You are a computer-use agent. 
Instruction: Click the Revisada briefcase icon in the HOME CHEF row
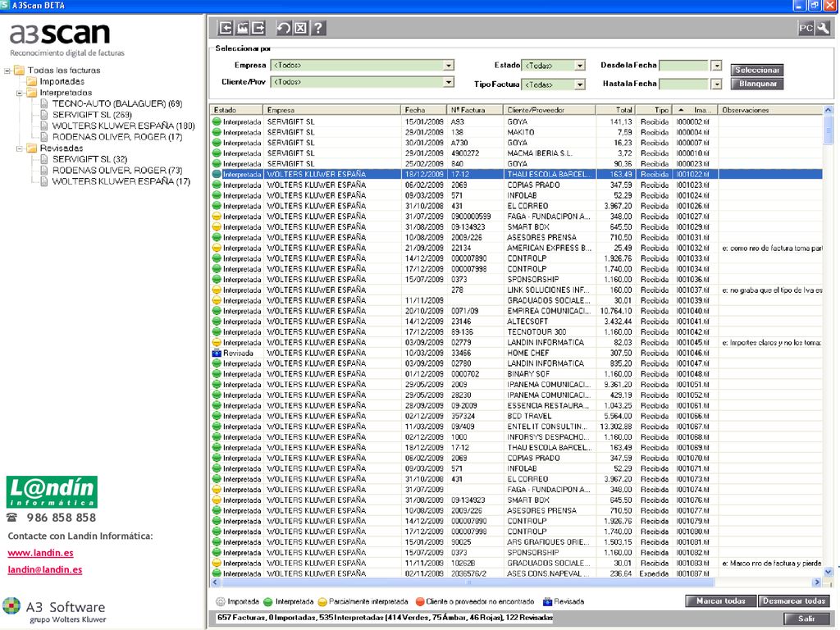coord(217,353)
